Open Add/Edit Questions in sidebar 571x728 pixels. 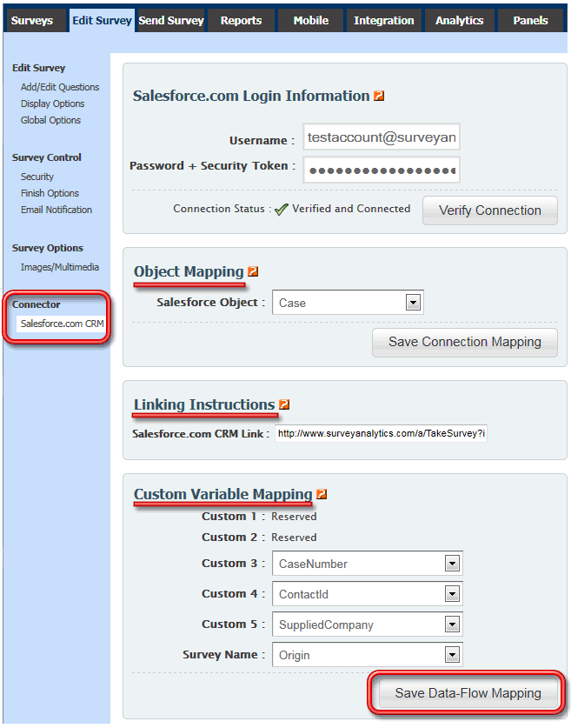tap(60, 87)
